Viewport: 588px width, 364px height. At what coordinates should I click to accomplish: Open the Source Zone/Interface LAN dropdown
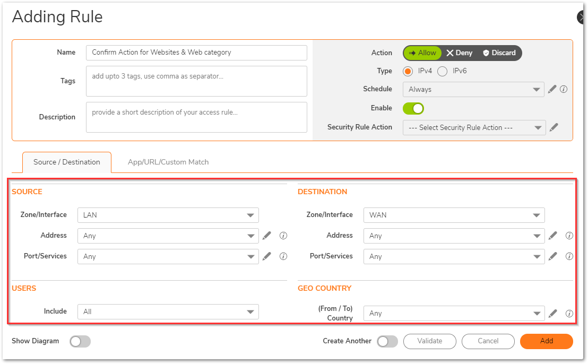[168, 215]
